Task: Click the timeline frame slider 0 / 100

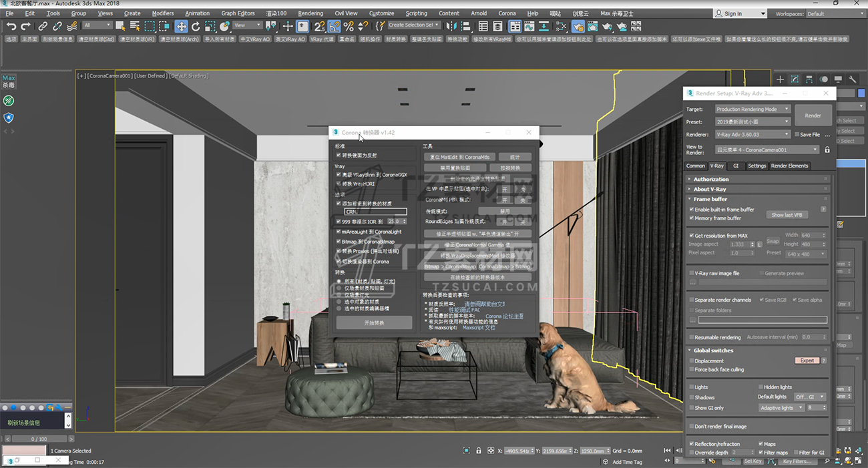Action: 39,439
